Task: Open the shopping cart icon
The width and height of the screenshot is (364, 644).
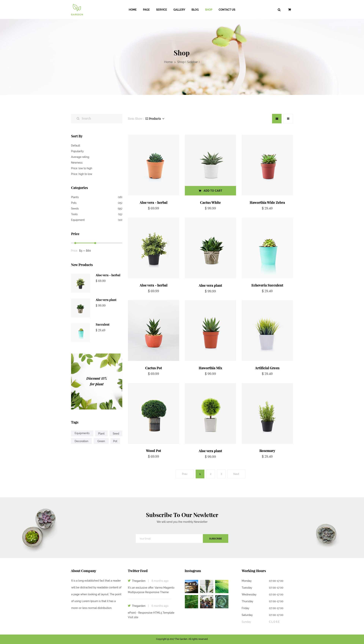Action: point(289,10)
